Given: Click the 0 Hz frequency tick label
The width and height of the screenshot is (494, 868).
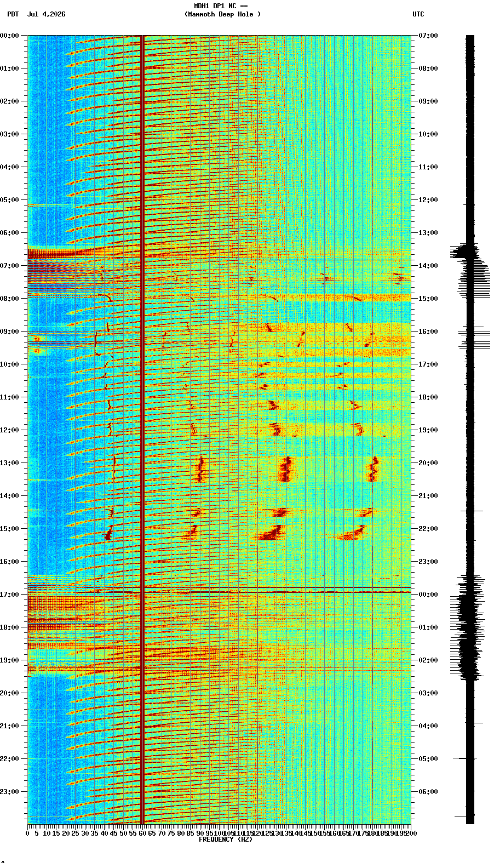Looking at the screenshot, I should click(x=27, y=833).
